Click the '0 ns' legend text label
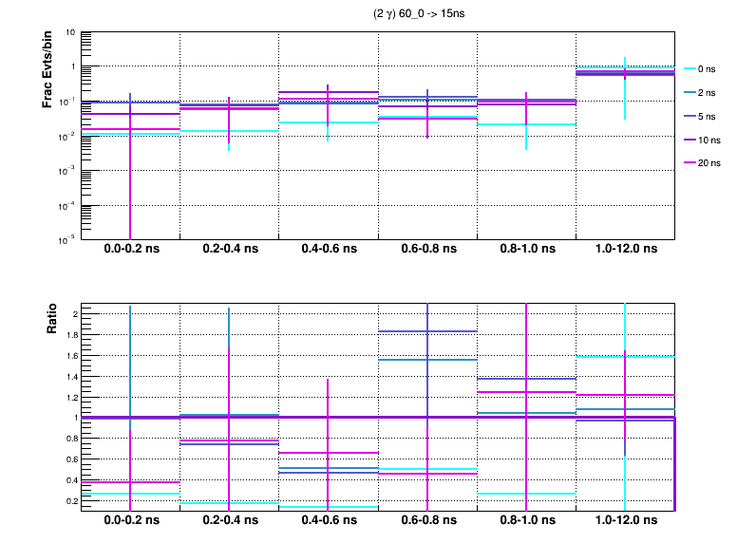This screenshot has height=543, width=756. tap(707, 69)
